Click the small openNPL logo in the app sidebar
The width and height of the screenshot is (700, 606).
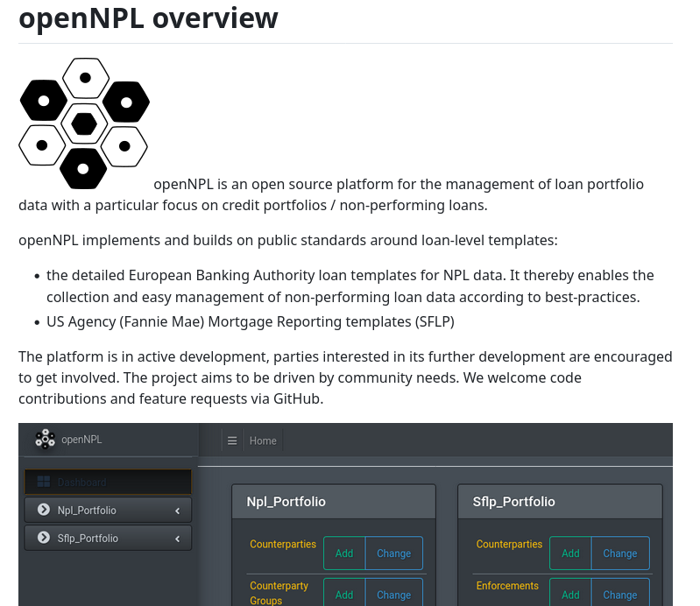(45, 439)
